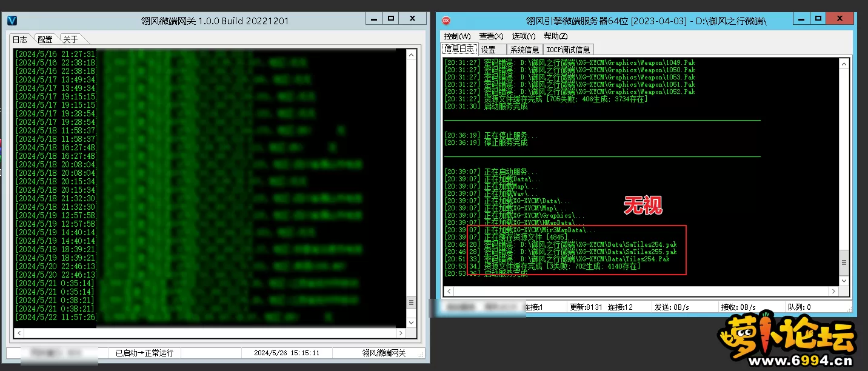This screenshot has width=868, height=371.
Task: Click the log line ending with 1050.Pak
Action: tap(569, 70)
